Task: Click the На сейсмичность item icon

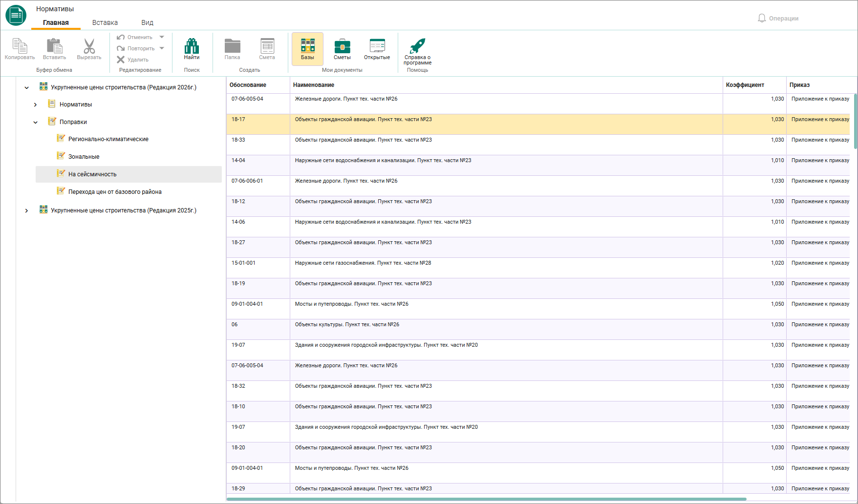Action: (x=61, y=173)
